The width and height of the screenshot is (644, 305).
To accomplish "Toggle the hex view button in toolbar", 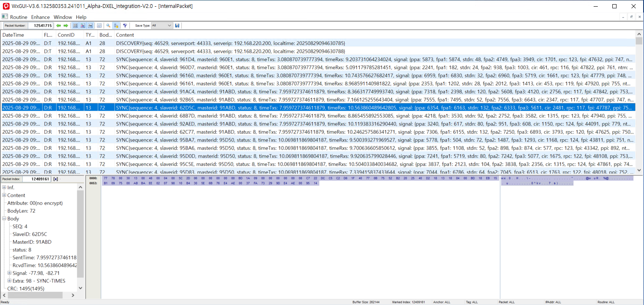I will tap(90, 26).
